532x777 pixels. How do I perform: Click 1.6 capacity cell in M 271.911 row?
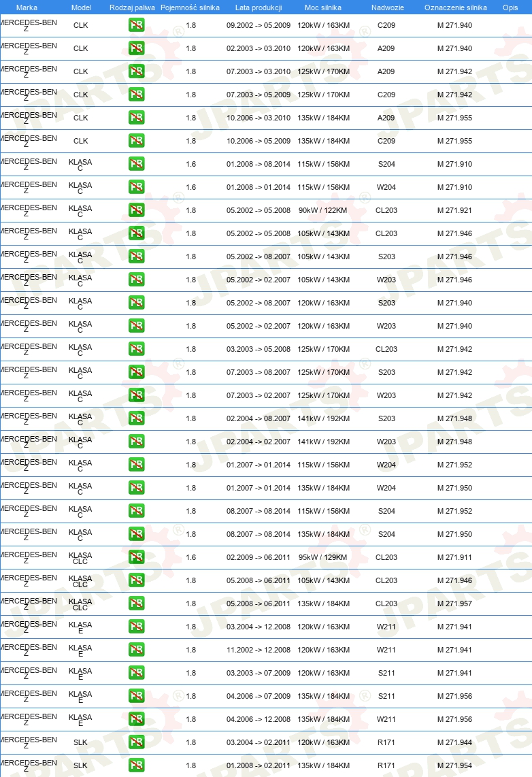click(x=190, y=557)
